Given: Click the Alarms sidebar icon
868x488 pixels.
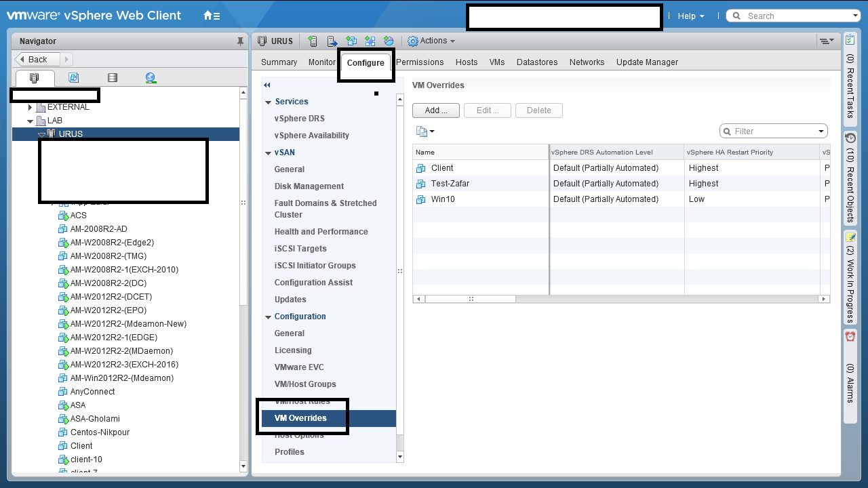Looking at the screenshot, I should click(850, 336).
